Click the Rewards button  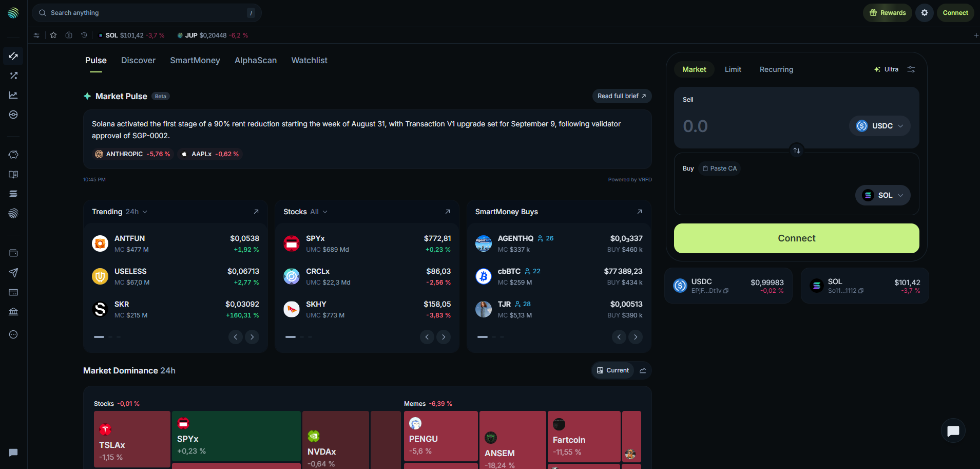coord(888,13)
